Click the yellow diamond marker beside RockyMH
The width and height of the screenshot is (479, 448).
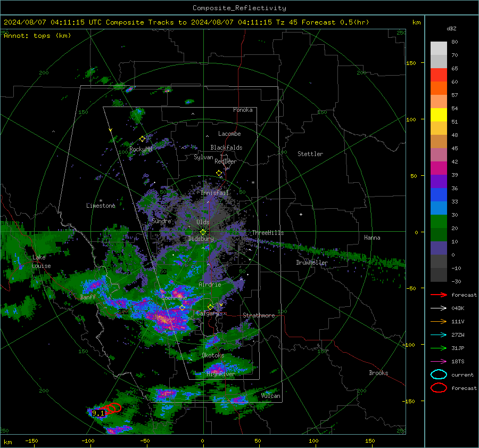coord(142,139)
